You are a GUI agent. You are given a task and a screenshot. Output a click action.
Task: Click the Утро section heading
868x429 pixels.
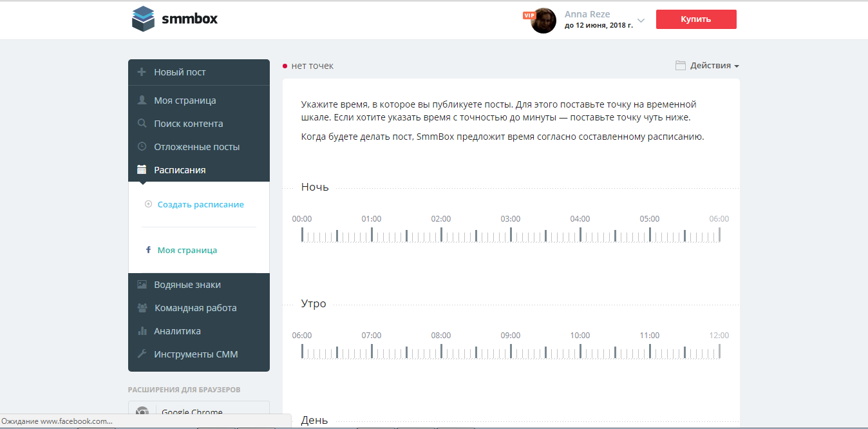tap(314, 304)
